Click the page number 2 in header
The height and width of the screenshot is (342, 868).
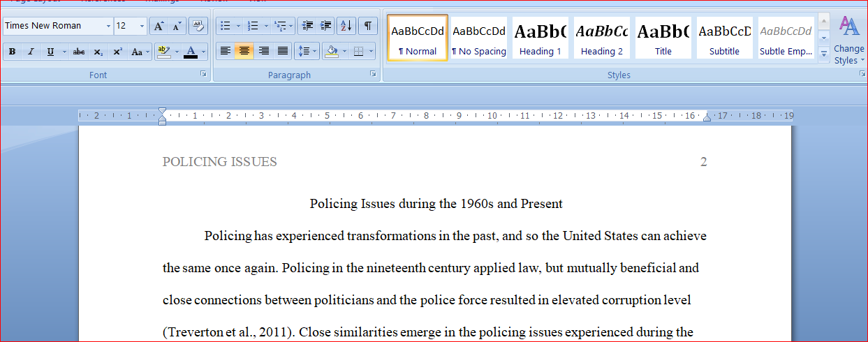[x=704, y=162]
